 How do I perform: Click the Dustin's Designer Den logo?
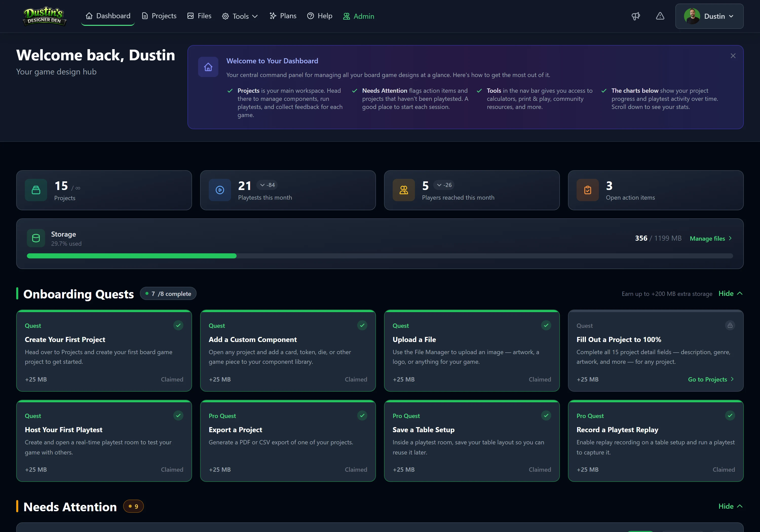tap(44, 16)
